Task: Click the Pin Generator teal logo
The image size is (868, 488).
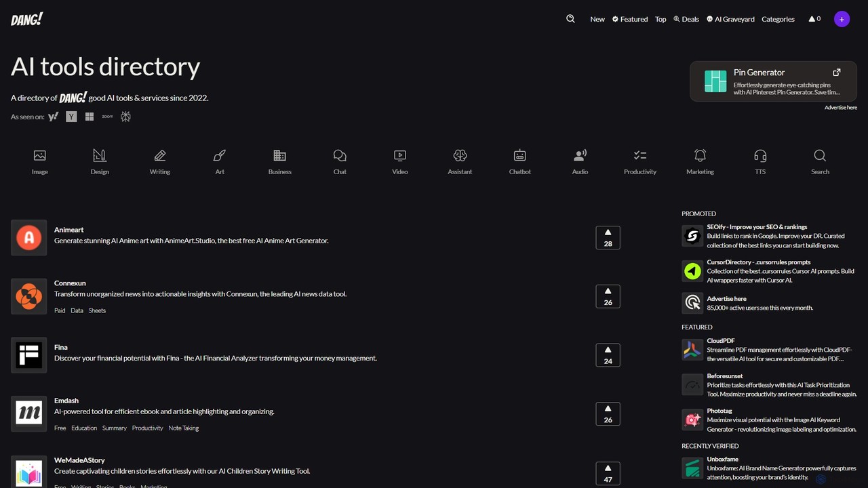Action: [x=715, y=81]
